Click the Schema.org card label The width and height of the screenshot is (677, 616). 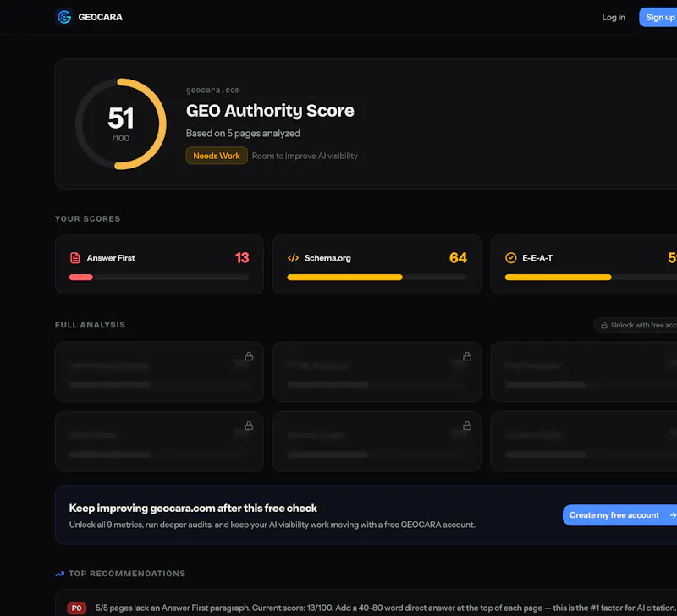pyautogui.click(x=327, y=258)
